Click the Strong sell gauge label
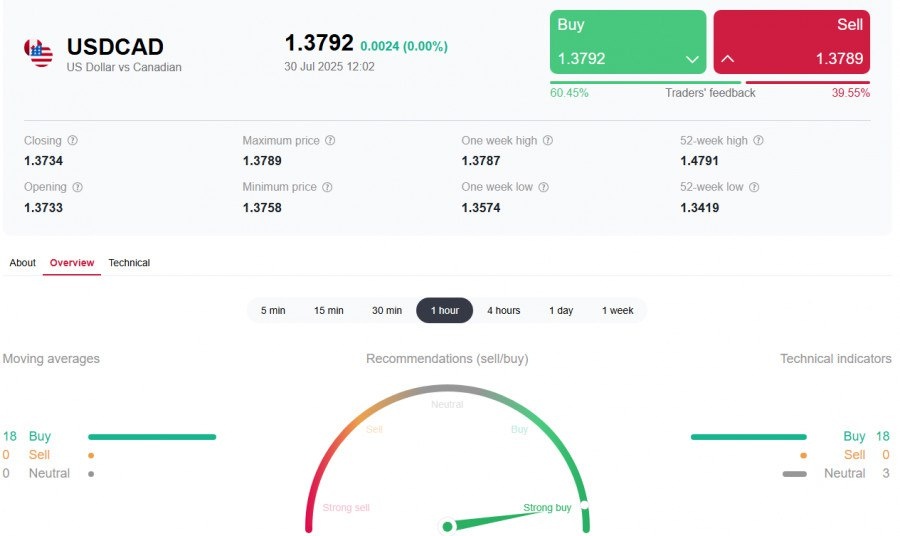This screenshot has width=900, height=536. pos(346,507)
